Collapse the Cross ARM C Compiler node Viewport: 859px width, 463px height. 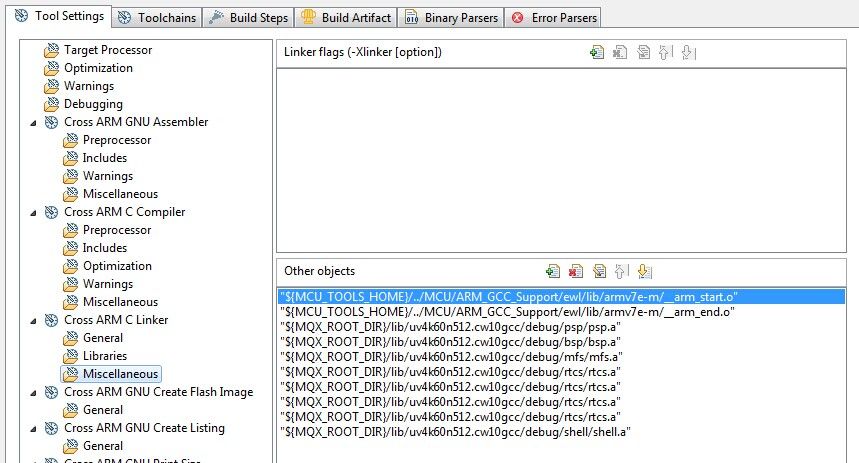coord(33,213)
